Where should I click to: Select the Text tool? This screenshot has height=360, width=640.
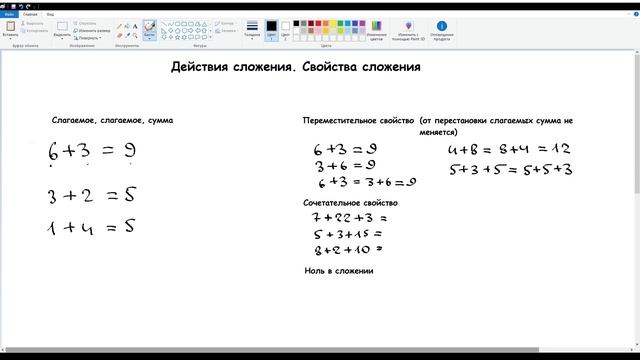135,27
